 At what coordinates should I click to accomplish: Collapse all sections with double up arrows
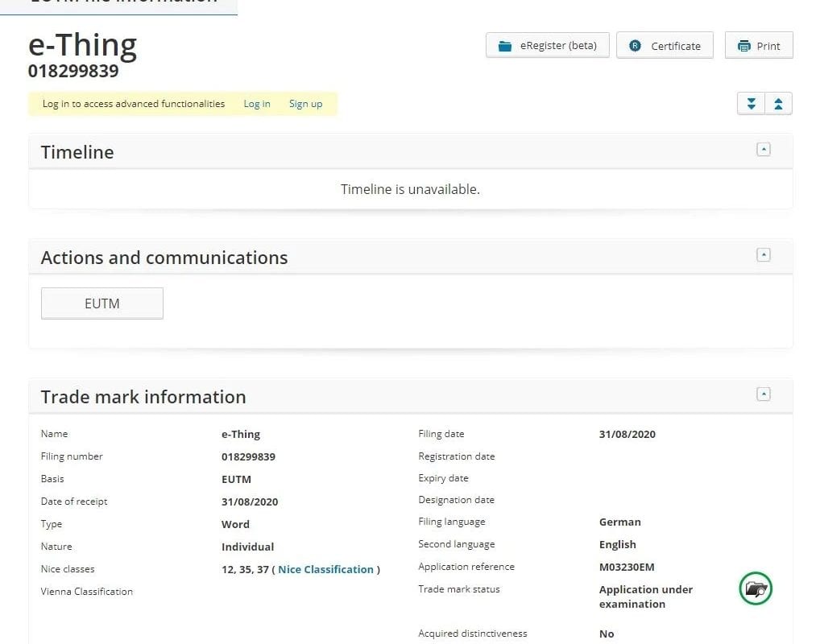point(779,104)
